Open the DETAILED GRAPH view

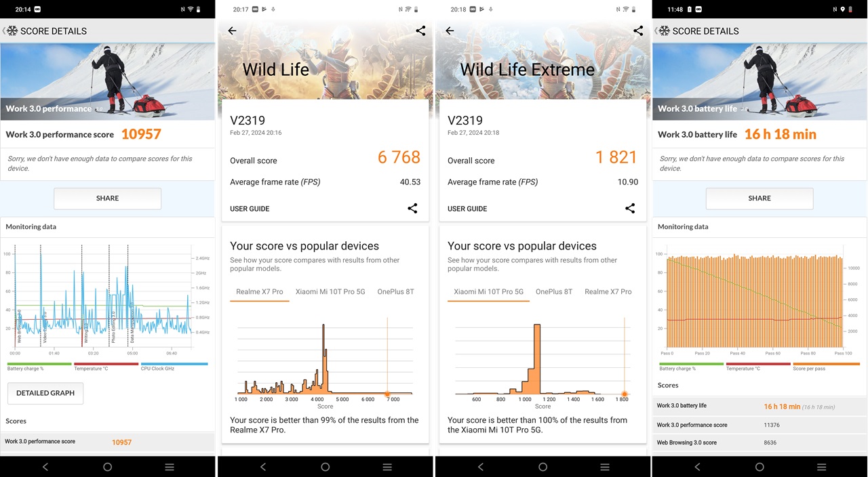(45, 393)
